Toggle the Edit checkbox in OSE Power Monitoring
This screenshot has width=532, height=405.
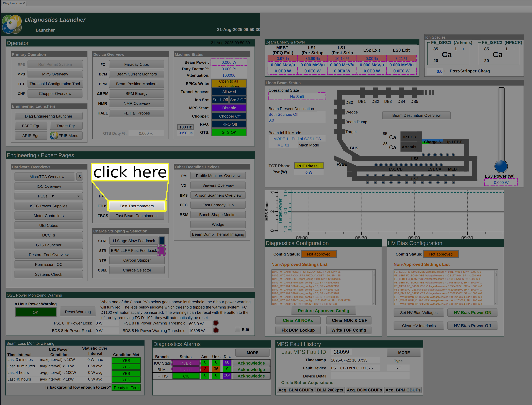[238, 330]
